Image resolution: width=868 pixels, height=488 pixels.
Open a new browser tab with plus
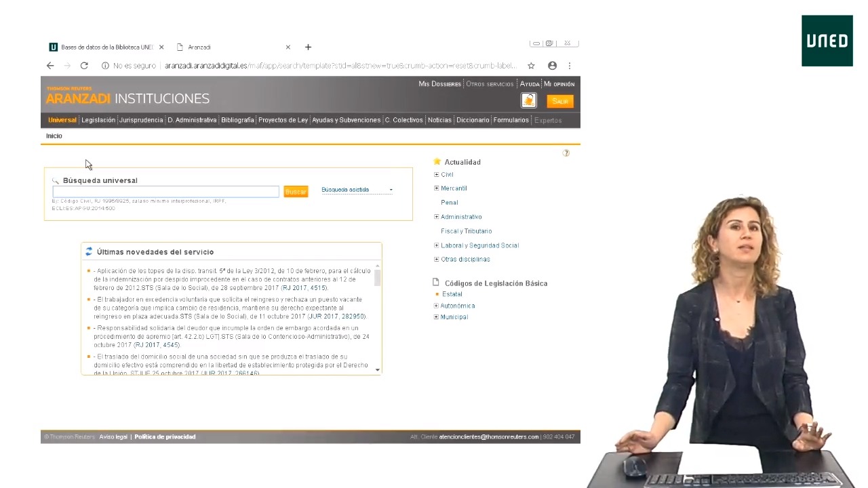[308, 47]
